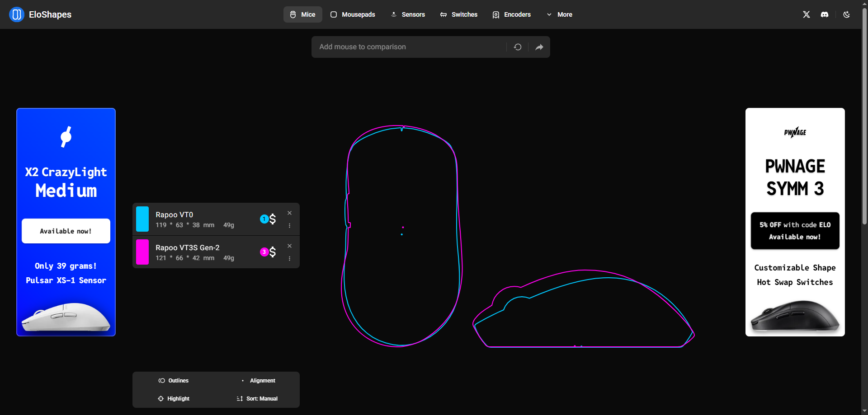Toggle dark mode moon icon
The height and width of the screenshot is (415, 868).
(x=847, y=14)
